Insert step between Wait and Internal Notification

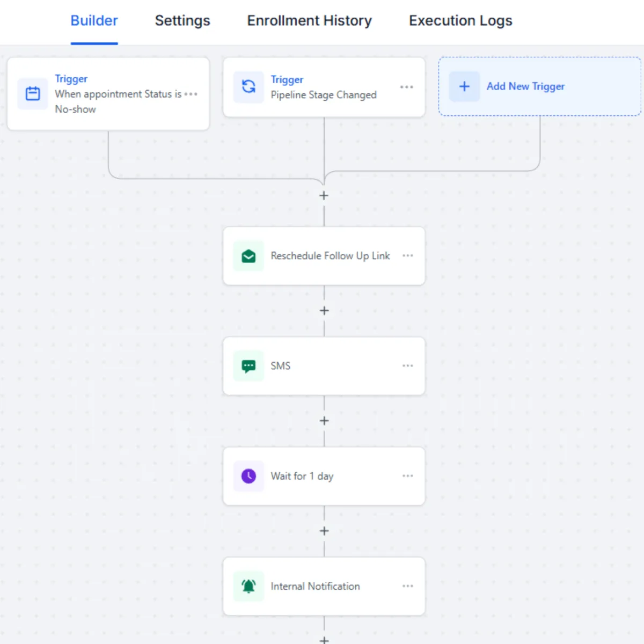(x=324, y=531)
